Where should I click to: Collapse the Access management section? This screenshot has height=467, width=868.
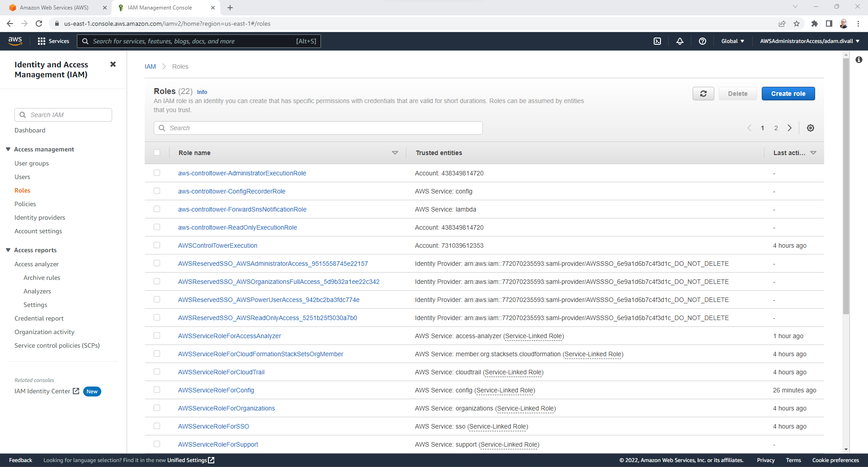[x=8, y=149]
